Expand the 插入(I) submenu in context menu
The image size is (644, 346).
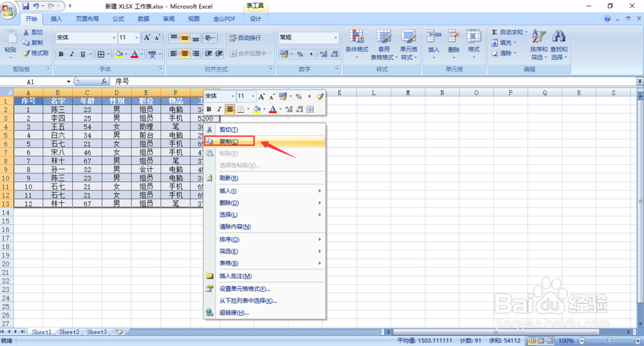point(319,191)
